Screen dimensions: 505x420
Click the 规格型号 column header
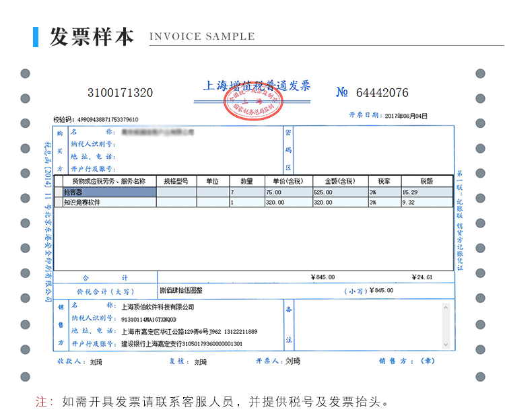[176, 182]
